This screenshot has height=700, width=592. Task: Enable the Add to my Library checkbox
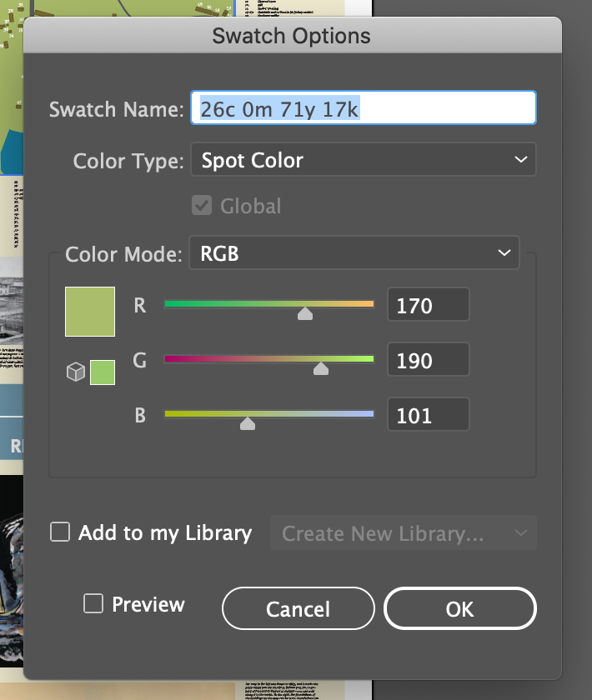click(x=60, y=532)
